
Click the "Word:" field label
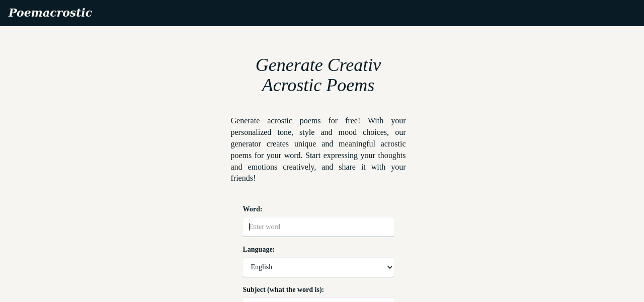253,209
